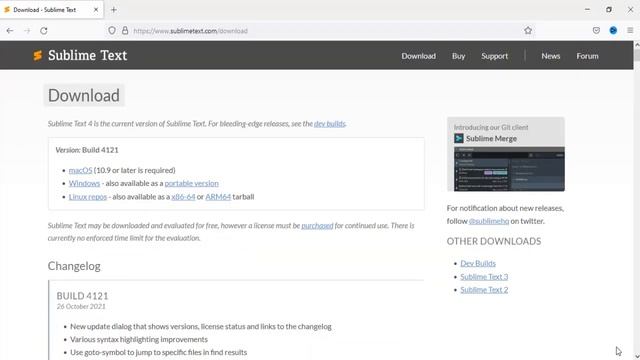Viewport: 640px width, 360px height.
Task: Open the News nav item
Action: [551, 56]
